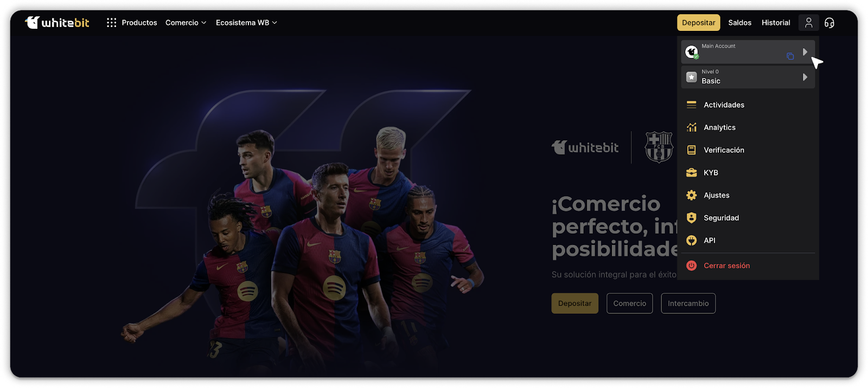Click the Intercambio button in the banner

click(x=688, y=303)
